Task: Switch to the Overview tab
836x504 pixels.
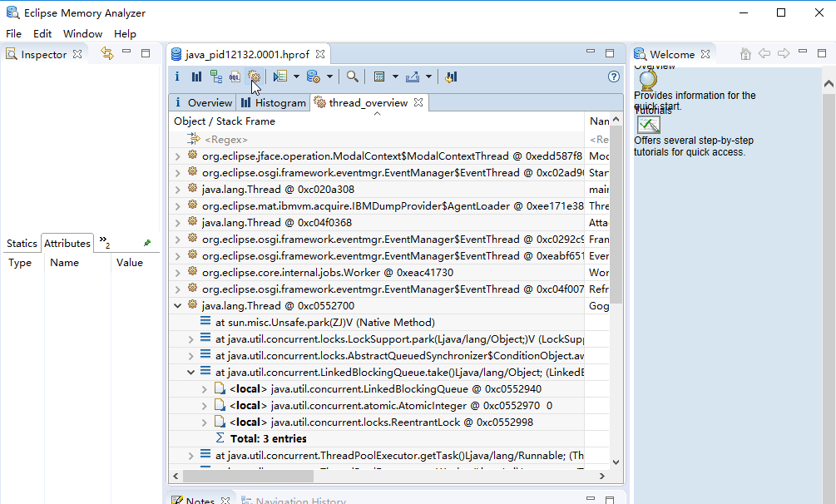Action: pos(203,102)
